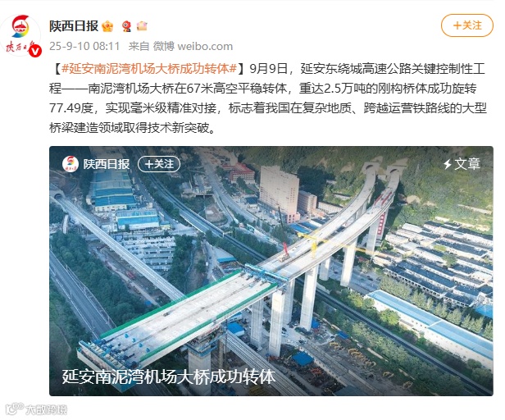The image size is (505, 420).
Task: Open the 陕西日报 profile avatar
Action: click(20, 35)
